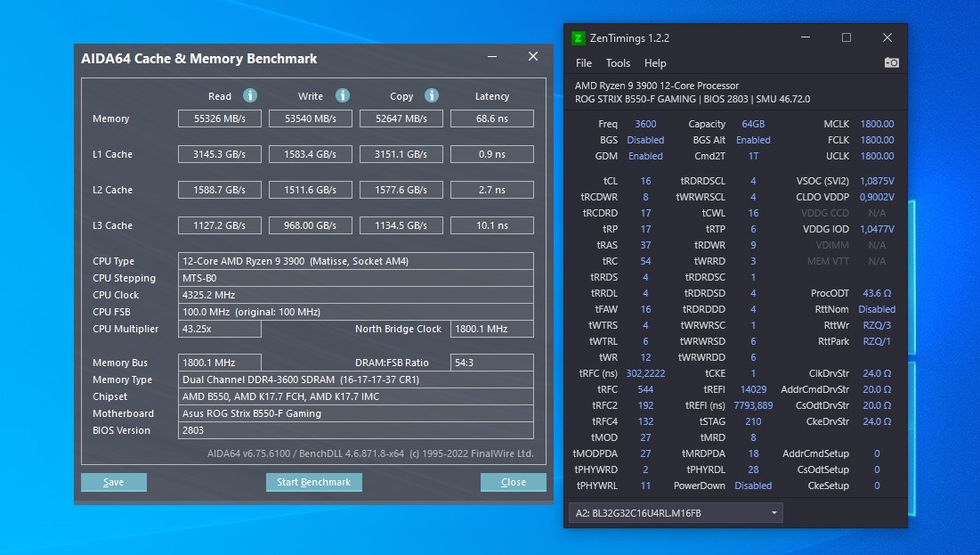Close the ZenTimings window
The width and height of the screenshot is (980, 555).
887,37
